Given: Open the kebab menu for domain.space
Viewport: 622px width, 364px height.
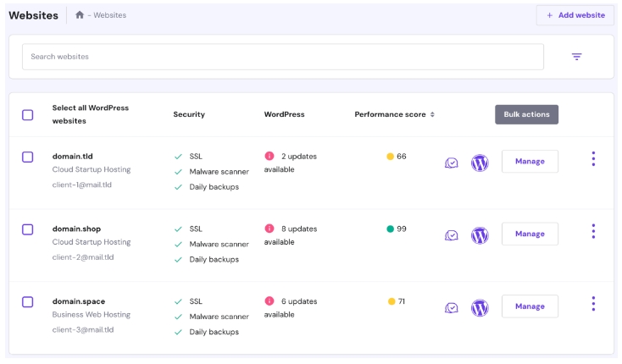Looking at the screenshot, I should 593,303.
